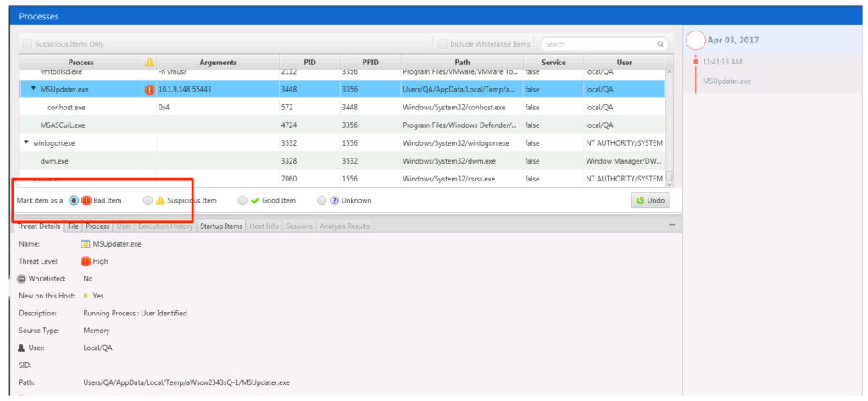Screen dimensions: 868x401
Task: Open the Analysis Results tab
Action: click(344, 226)
